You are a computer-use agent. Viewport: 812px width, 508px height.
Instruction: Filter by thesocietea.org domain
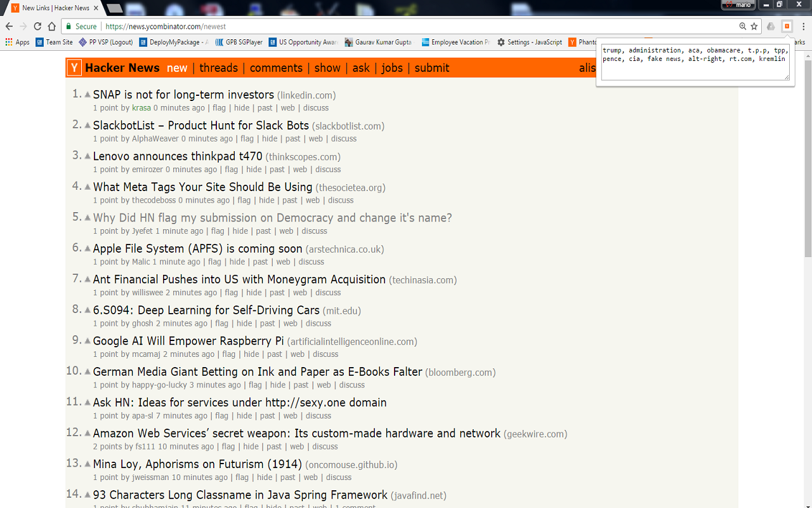351,188
